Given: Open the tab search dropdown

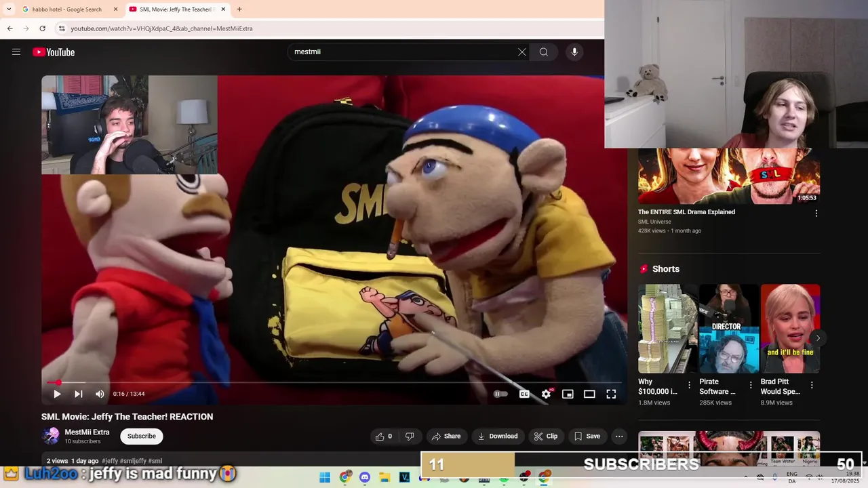Looking at the screenshot, I should pos(9,9).
